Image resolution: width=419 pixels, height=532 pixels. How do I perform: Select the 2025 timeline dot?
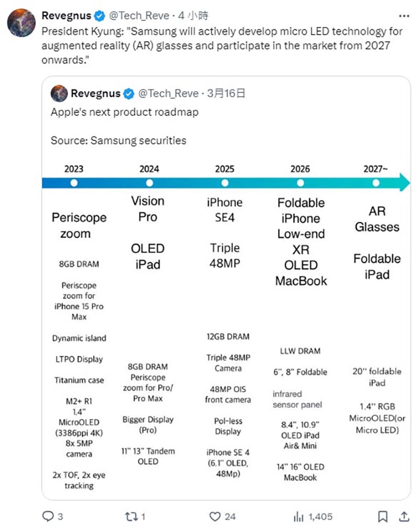coord(225,183)
